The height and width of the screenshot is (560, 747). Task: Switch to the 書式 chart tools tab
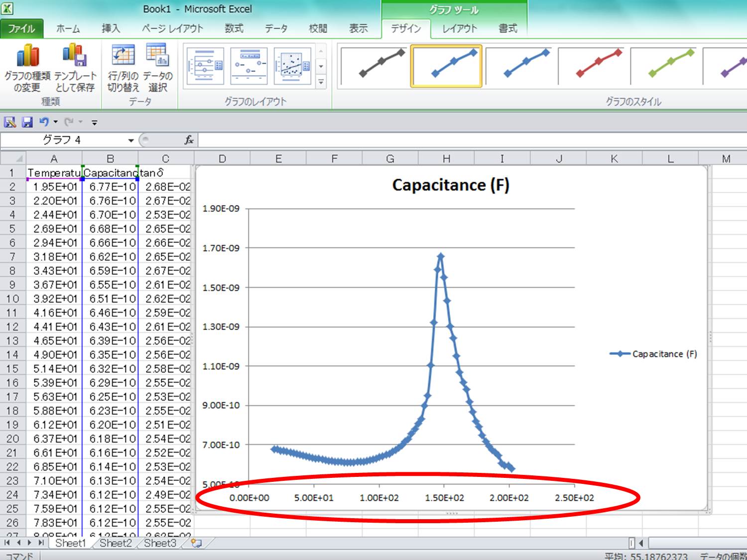pyautogui.click(x=508, y=28)
